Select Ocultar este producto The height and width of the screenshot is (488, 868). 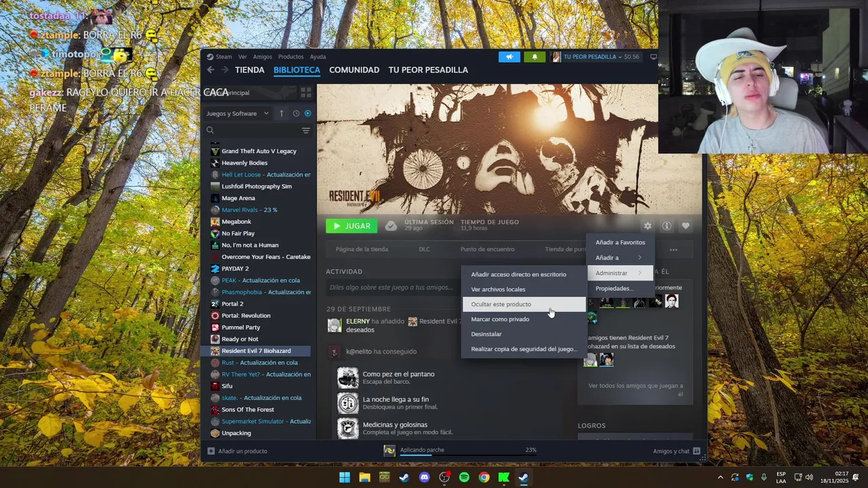click(x=524, y=304)
